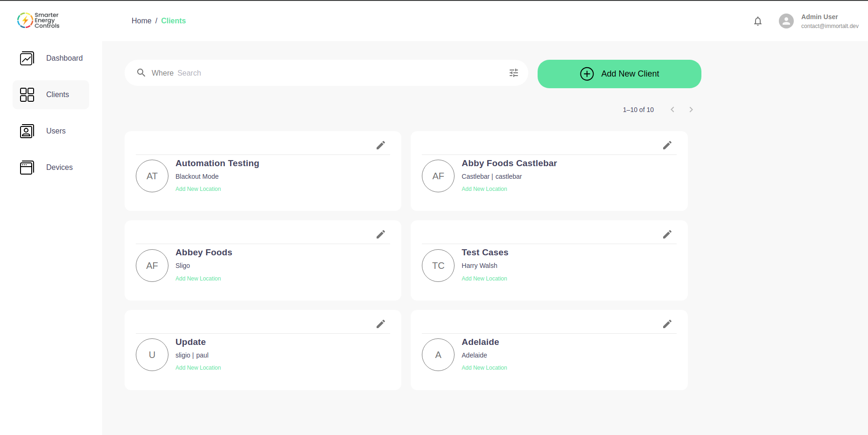
Task: Edit the Test Cases client with pencil icon
Action: pyautogui.click(x=667, y=234)
